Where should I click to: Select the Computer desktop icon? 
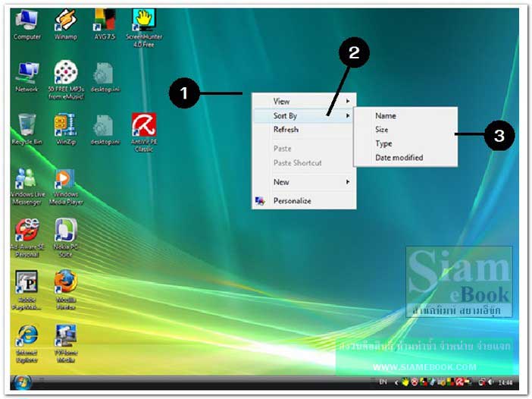27,24
